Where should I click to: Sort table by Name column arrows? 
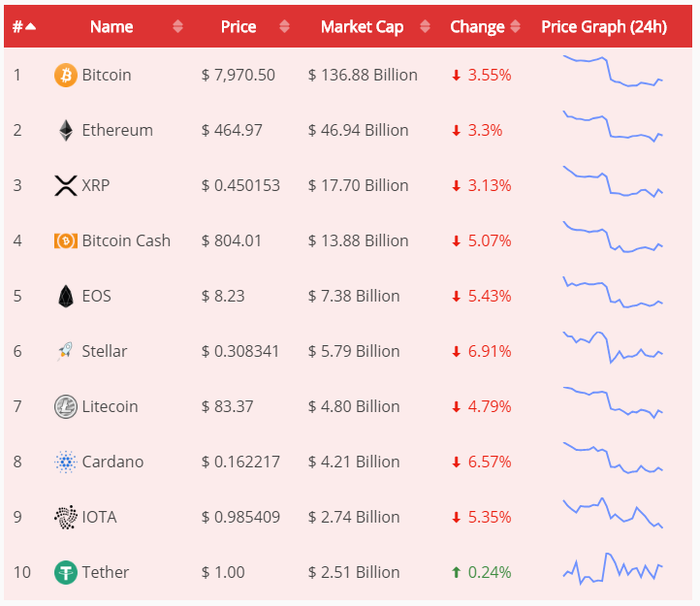coord(177,27)
